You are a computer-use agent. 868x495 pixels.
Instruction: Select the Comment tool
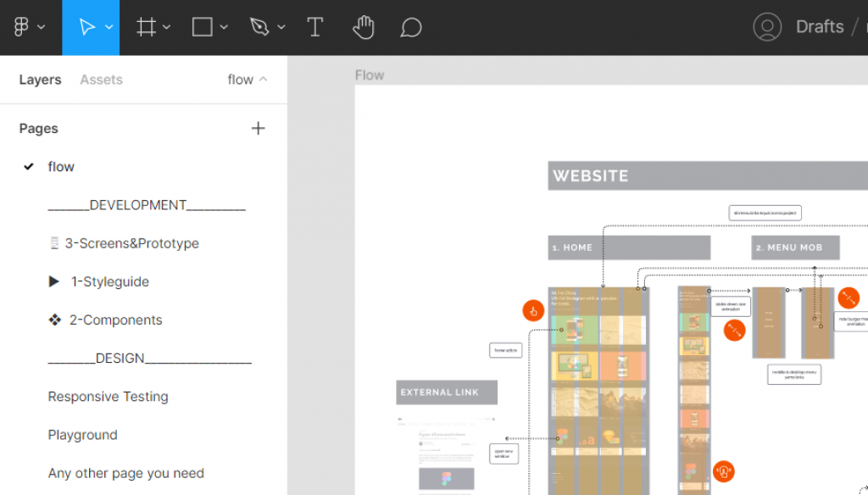[411, 27]
